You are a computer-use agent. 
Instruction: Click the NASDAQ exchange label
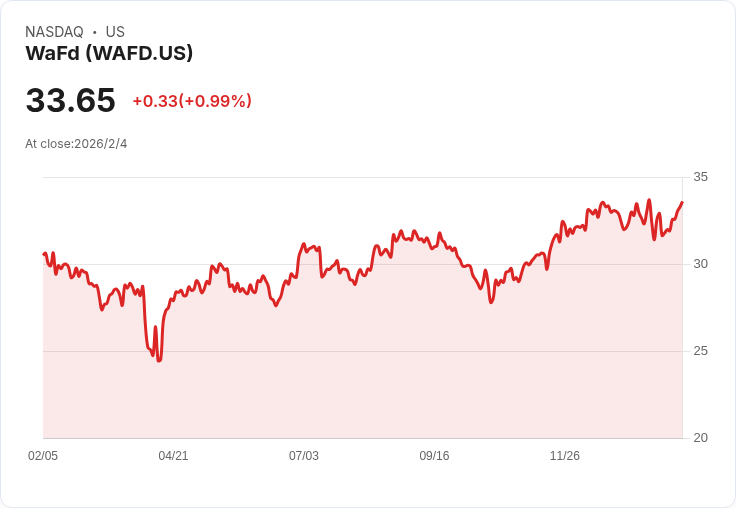[x=54, y=32]
